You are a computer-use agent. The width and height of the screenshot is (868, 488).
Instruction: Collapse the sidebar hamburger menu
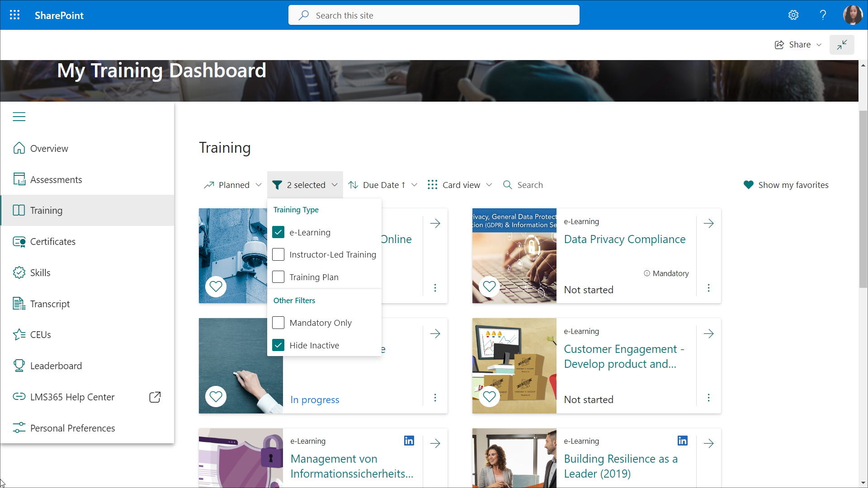point(19,117)
